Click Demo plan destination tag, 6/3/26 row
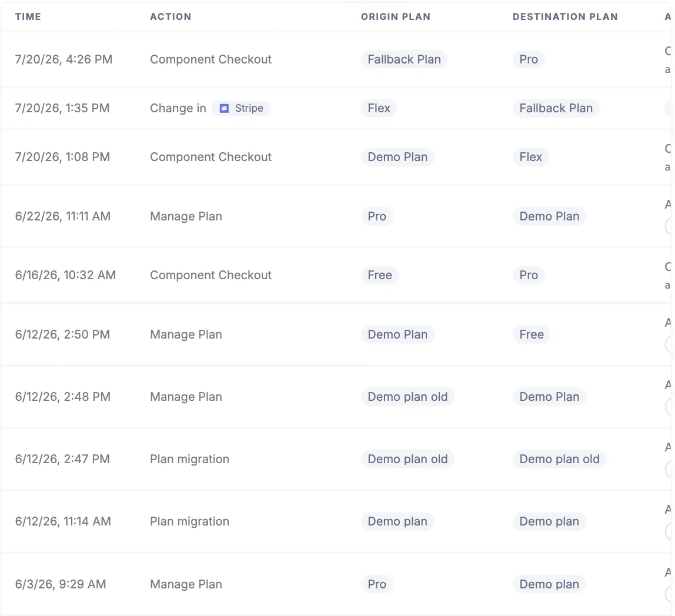Screen dimensions: 675x616 [x=549, y=585]
